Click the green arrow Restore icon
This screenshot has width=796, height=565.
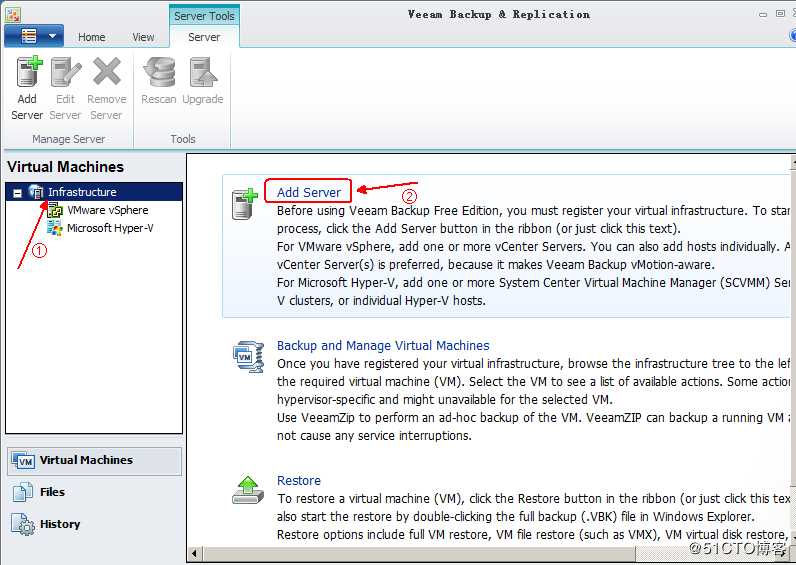tap(248, 490)
